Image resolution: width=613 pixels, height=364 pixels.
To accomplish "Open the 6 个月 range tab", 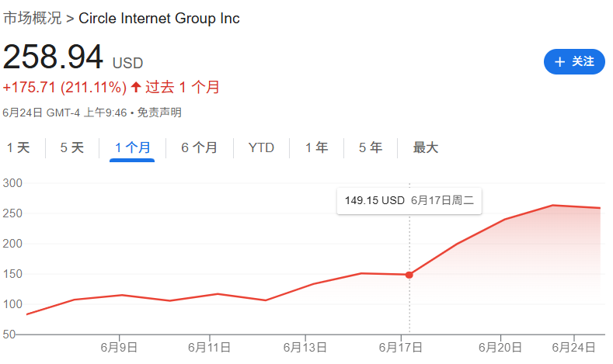I will click(199, 147).
